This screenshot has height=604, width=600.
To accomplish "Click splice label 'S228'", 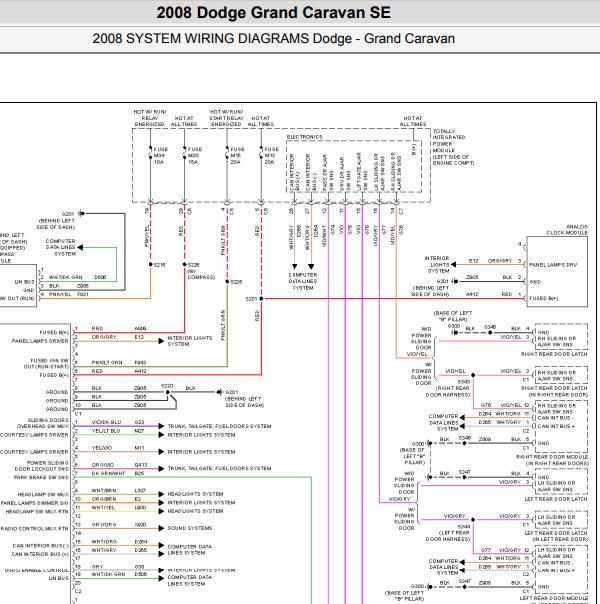I will (193, 265).
